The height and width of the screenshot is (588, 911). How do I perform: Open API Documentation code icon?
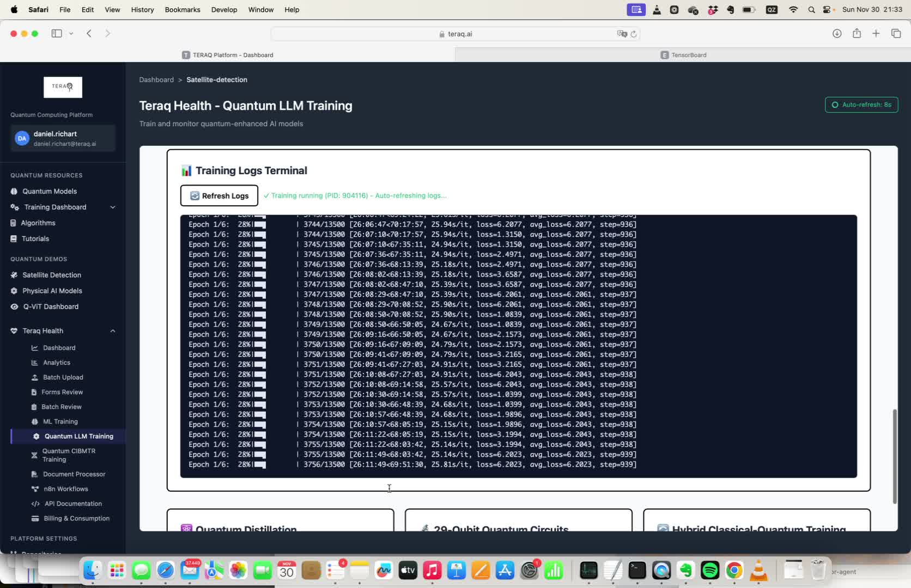click(35, 504)
